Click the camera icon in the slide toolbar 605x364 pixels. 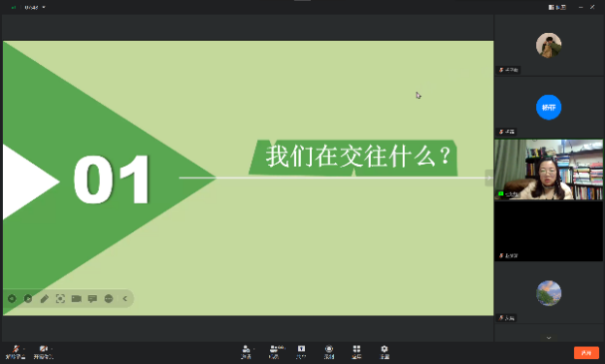pos(77,298)
